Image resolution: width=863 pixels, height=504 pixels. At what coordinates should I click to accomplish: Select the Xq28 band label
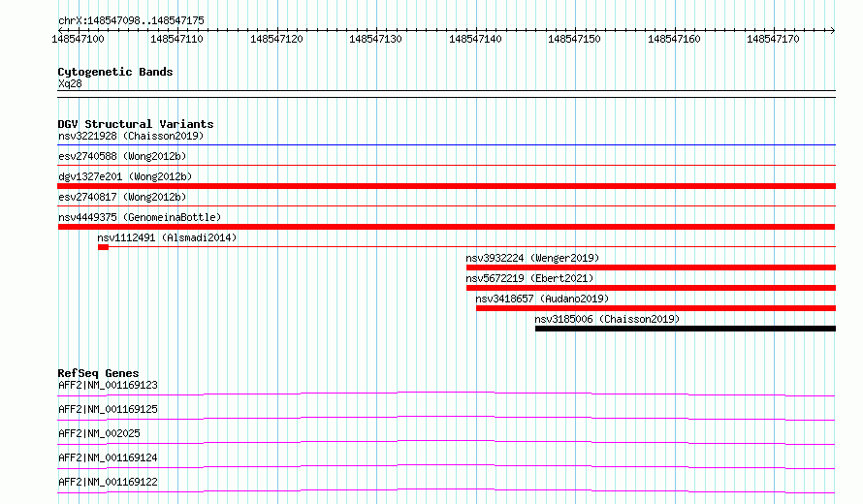pyautogui.click(x=70, y=83)
